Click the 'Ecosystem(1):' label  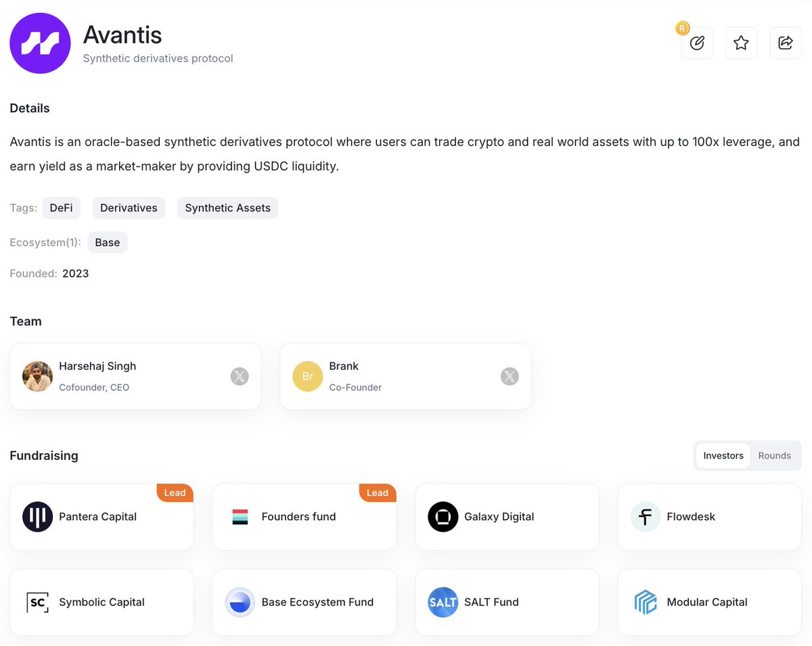point(45,242)
